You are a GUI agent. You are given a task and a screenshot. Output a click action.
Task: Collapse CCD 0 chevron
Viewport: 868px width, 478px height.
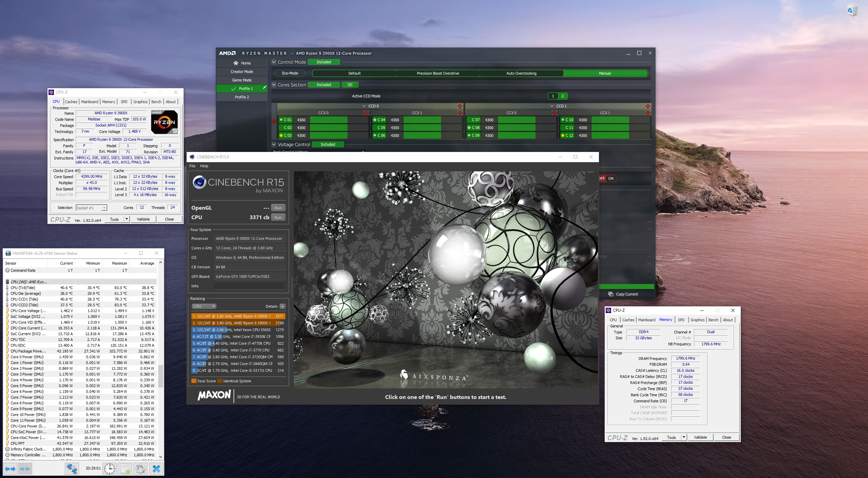[x=364, y=106]
